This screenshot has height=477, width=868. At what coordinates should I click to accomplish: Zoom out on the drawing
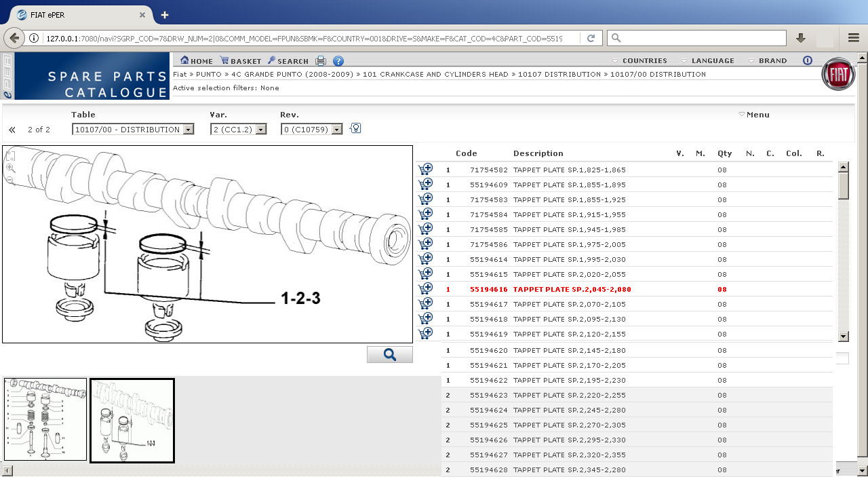click(10, 180)
